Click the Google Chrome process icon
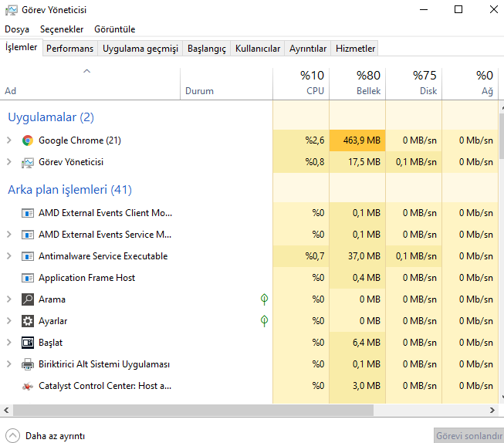 pyautogui.click(x=28, y=140)
